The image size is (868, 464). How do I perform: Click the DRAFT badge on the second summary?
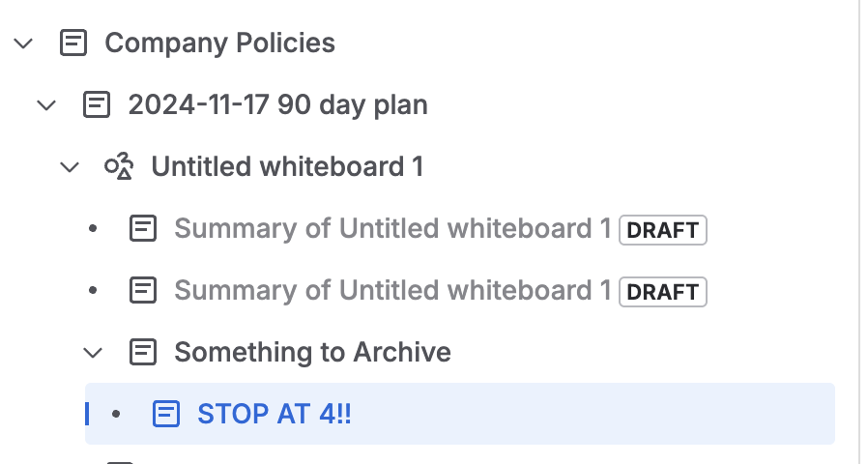[663, 292]
